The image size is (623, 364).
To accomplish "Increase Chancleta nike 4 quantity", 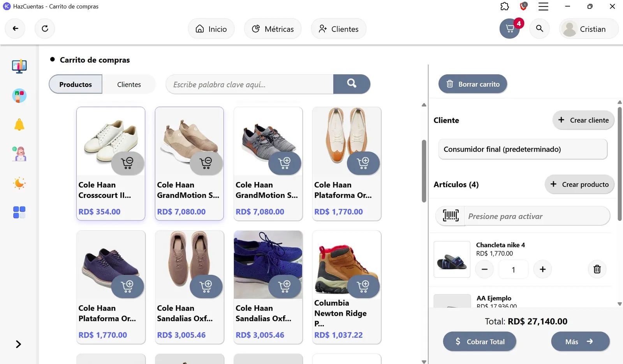I will pos(542,269).
